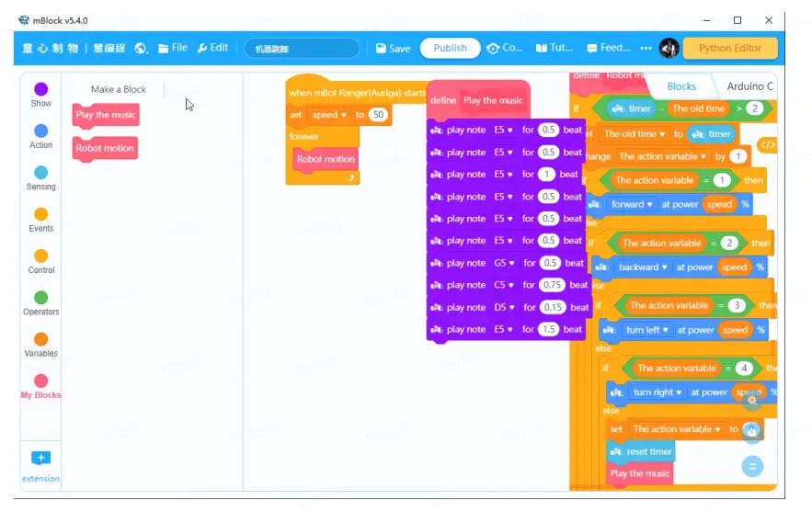Image resolution: width=812 pixels, height=512 pixels.
Task: Open the Feedback menu item
Action: [609, 48]
